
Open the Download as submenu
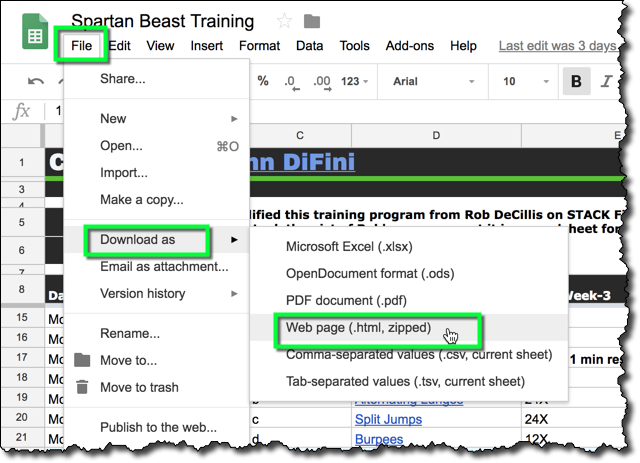(156, 240)
